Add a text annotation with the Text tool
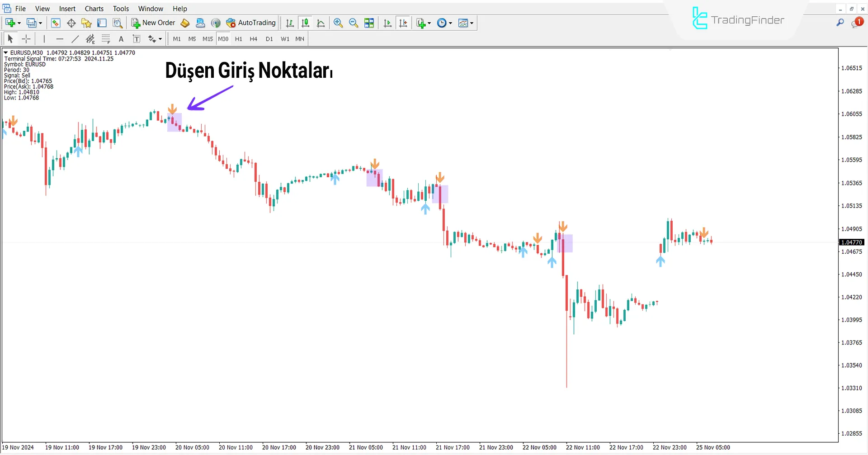The image size is (868, 455). (121, 39)
